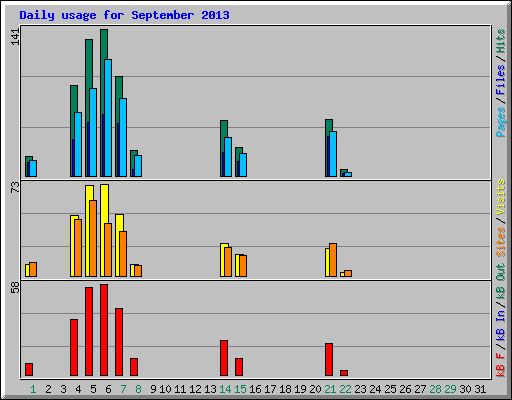Click the "kB F" legend label
512x400 pixels.
pyautogui.click(x=500, y=365)
